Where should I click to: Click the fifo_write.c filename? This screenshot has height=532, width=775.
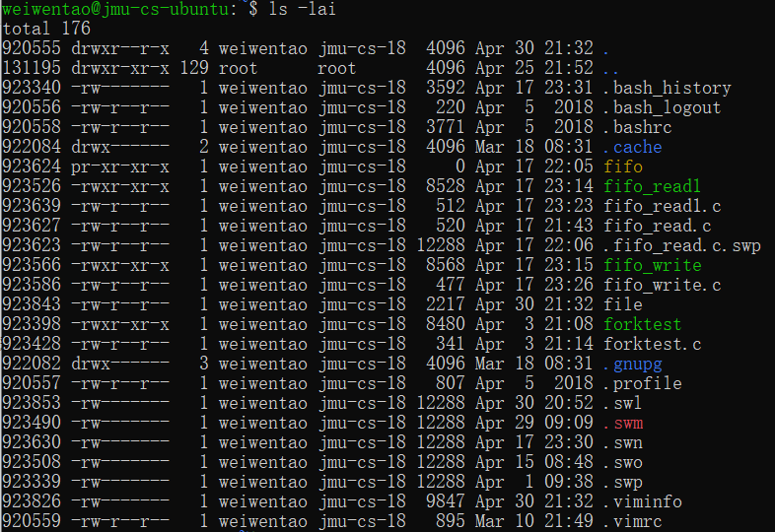point(663,286)
